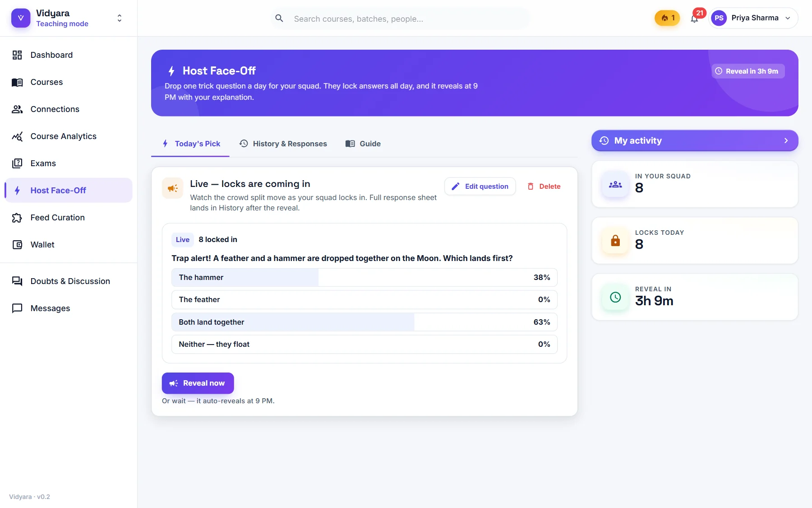The height and width of the screenshot is (508, 812).
Task: Click 'Vidyara · v0.2' version text
Action: pyautogui.click(x=30, y=497)
